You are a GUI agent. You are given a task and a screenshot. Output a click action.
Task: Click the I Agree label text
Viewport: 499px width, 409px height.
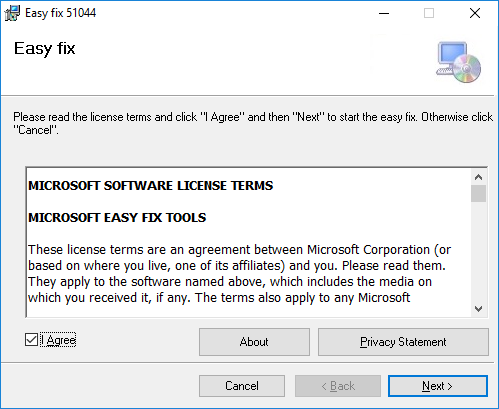tap(58, 340)
